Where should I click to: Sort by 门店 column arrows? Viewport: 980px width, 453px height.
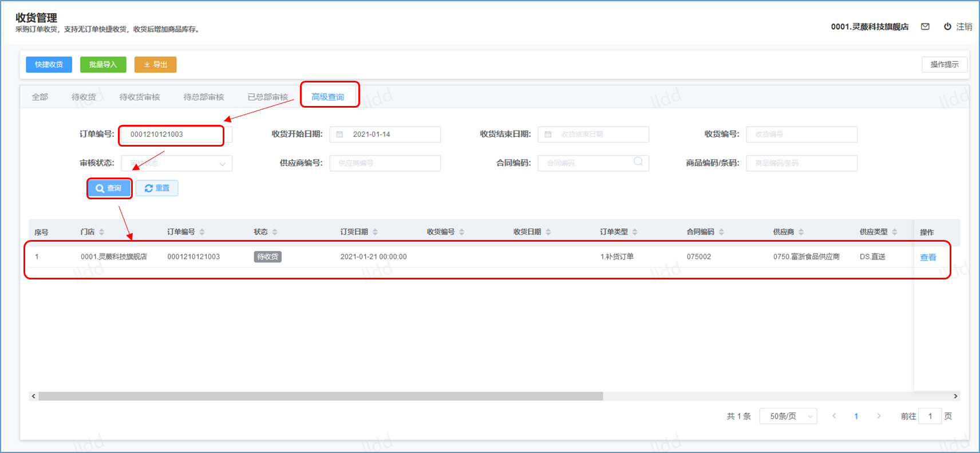point(101,232)
